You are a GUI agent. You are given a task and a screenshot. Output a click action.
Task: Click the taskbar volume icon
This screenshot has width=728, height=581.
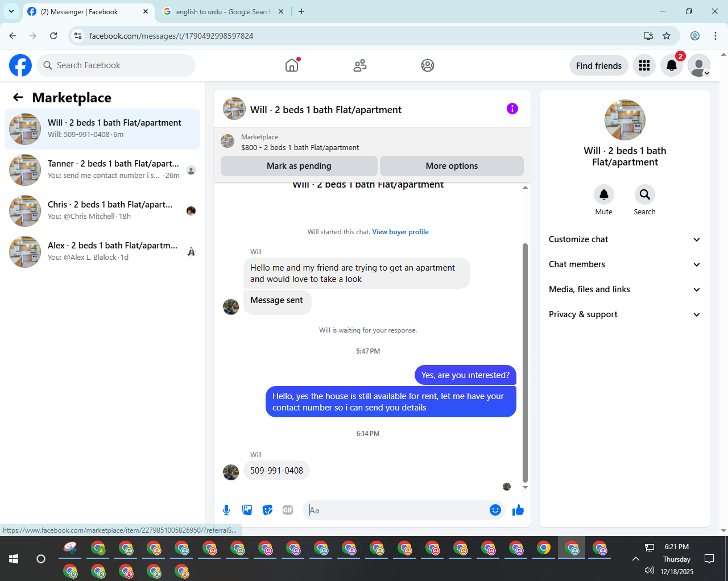coord(649,571)
